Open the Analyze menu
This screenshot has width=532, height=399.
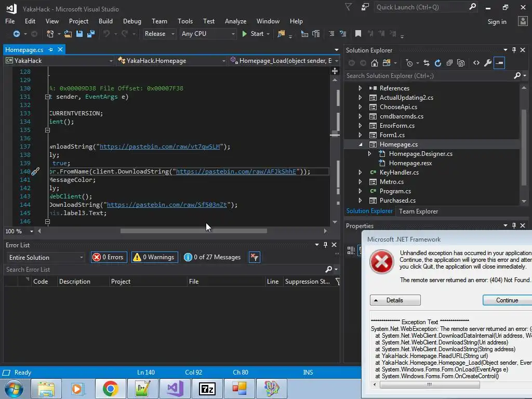[x=235, y=21]
